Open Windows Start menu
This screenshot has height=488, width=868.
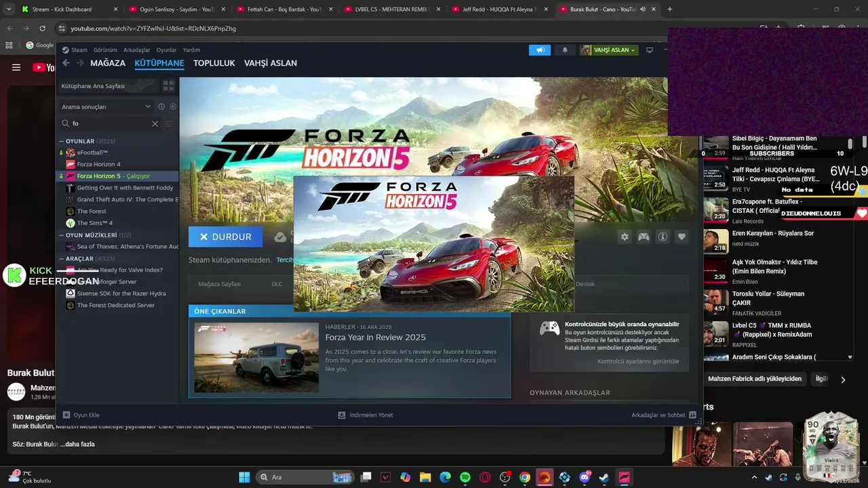pos(244,477)
